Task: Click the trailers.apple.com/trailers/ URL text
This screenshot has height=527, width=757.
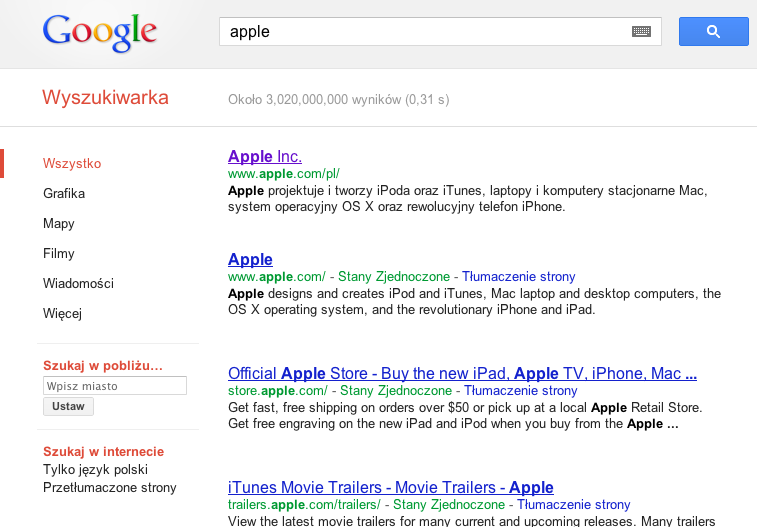Action: click(x=304, y=504)
